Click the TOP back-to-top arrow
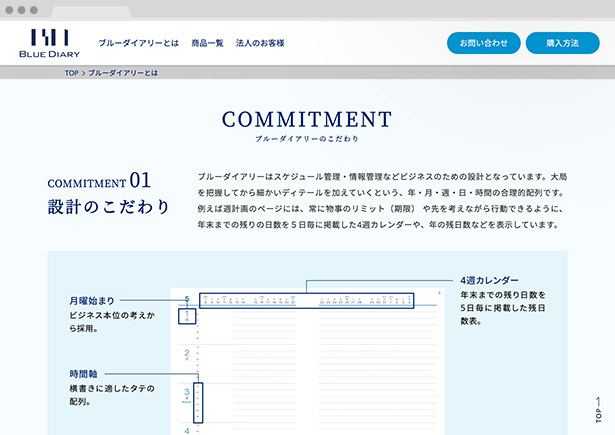 (x=598, y=410)
